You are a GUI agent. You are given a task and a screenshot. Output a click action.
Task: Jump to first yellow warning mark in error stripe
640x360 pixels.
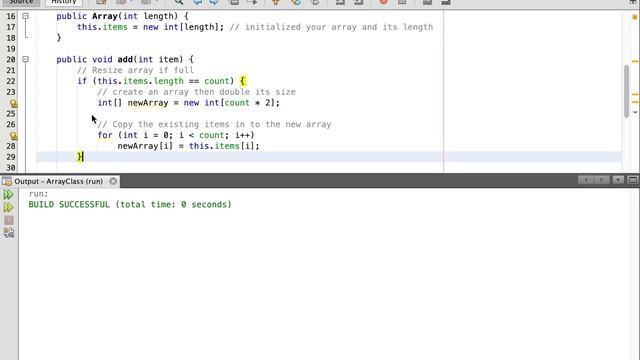pos(635,61)
